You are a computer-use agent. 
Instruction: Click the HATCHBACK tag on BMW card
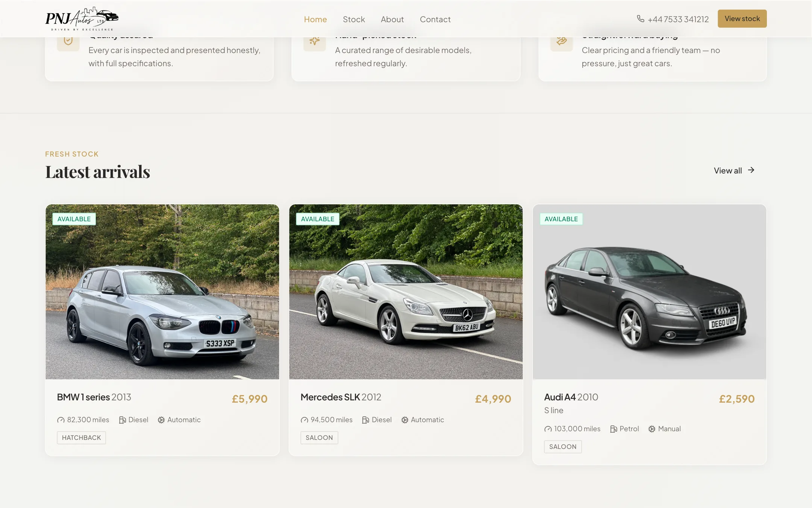82,438
